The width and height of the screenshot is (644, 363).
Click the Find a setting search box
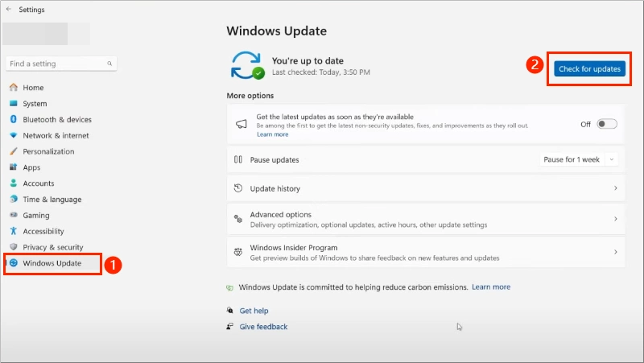[x=61, y=64]
